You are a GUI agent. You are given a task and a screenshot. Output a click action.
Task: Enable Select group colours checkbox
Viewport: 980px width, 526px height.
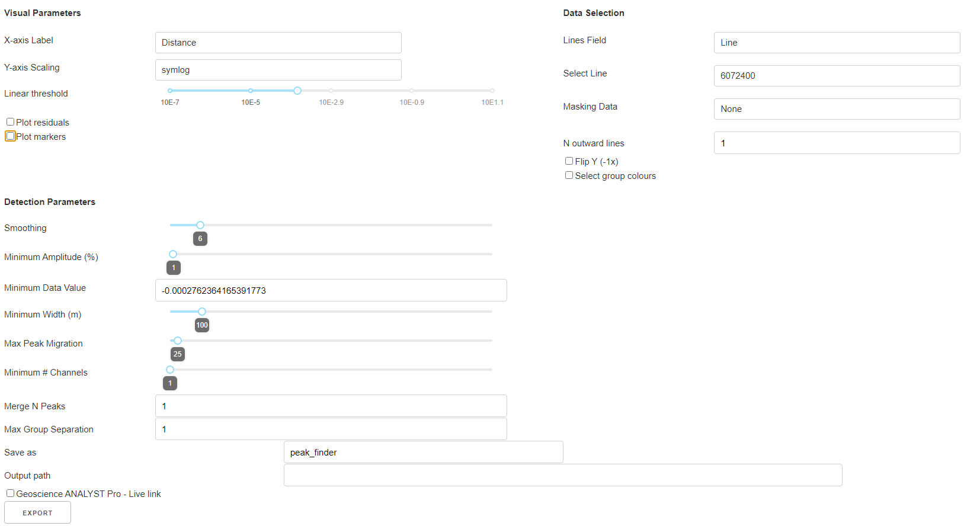(x=569, y=175)
